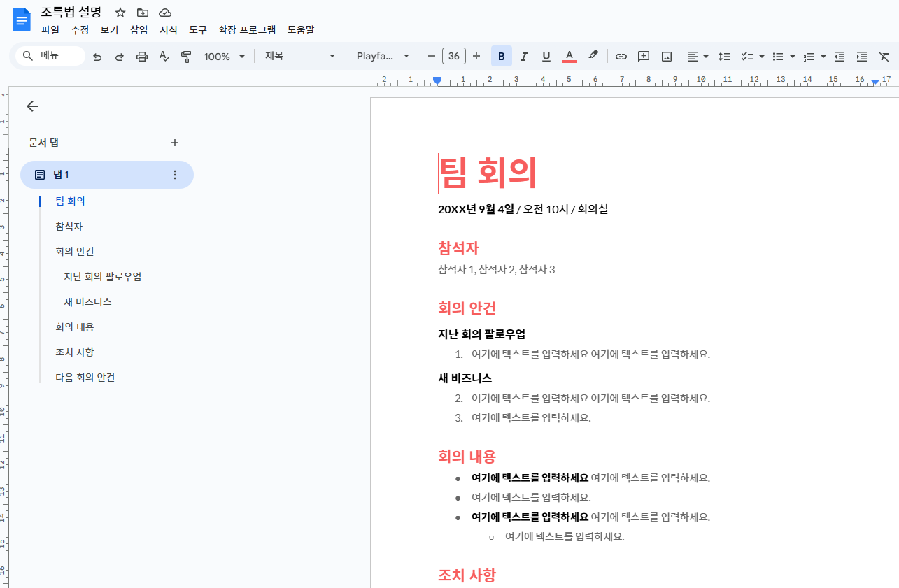Viewport: 899px width, 588px height.
Task: Jump to 팀 회의 in outline
Action: 70,201
